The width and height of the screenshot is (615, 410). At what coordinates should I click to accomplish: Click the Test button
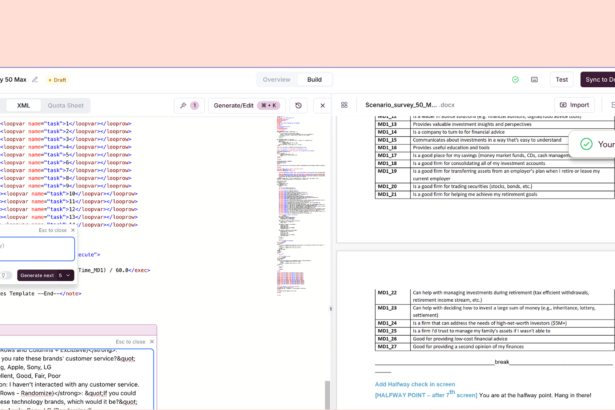(562, 80)
